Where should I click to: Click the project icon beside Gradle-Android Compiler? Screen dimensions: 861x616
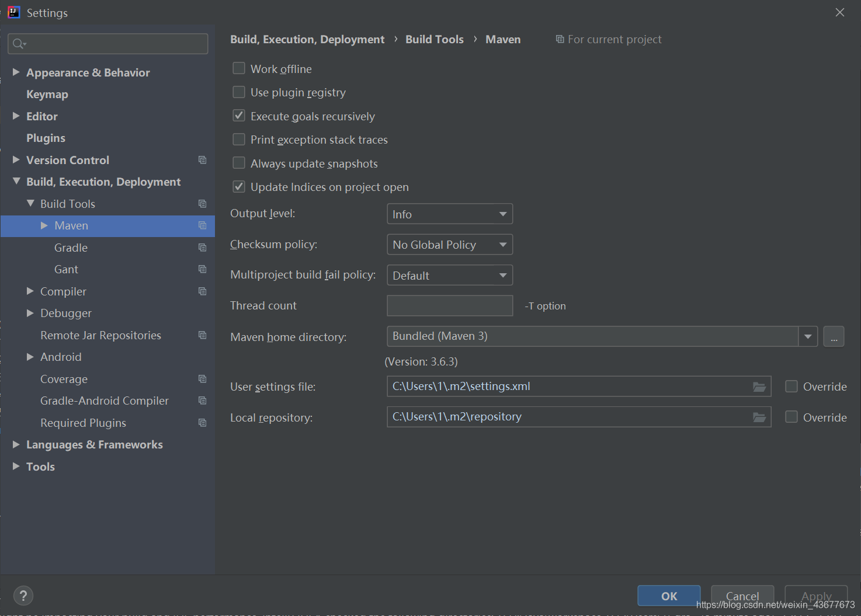point(202,401)
